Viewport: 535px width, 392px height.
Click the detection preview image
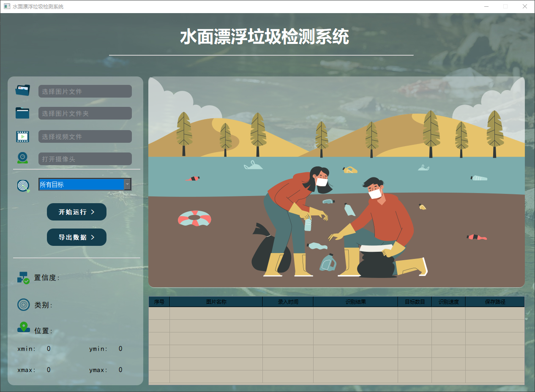336,182
